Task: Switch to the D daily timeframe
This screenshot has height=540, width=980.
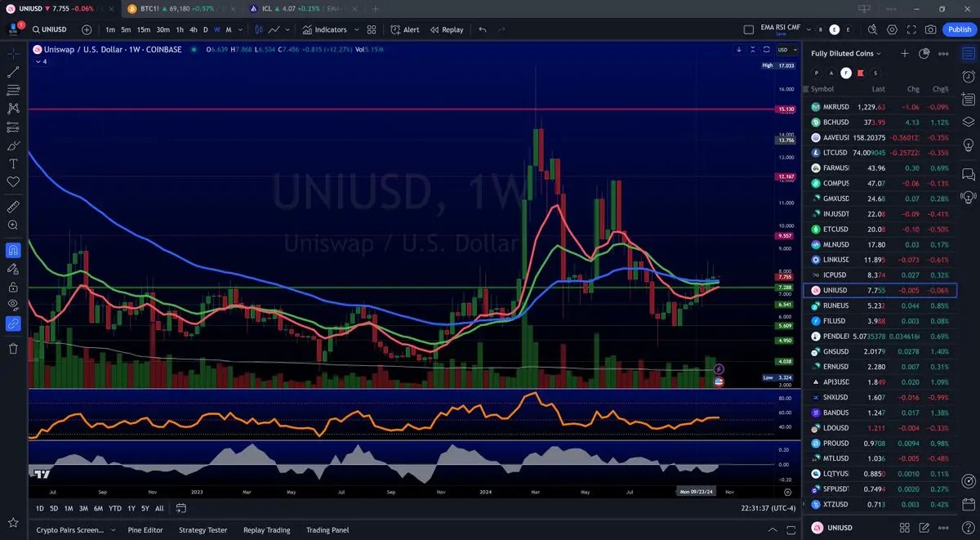Action: pyautogui.click(x=205, y=29)
